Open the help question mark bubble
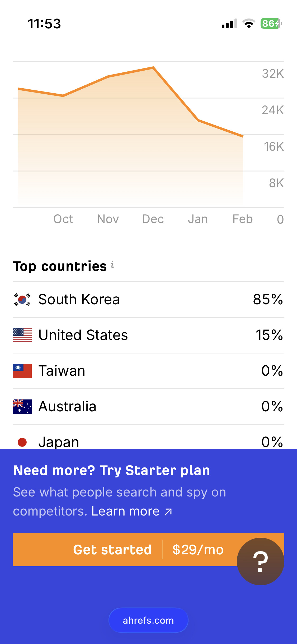 [x=260, y=561]
